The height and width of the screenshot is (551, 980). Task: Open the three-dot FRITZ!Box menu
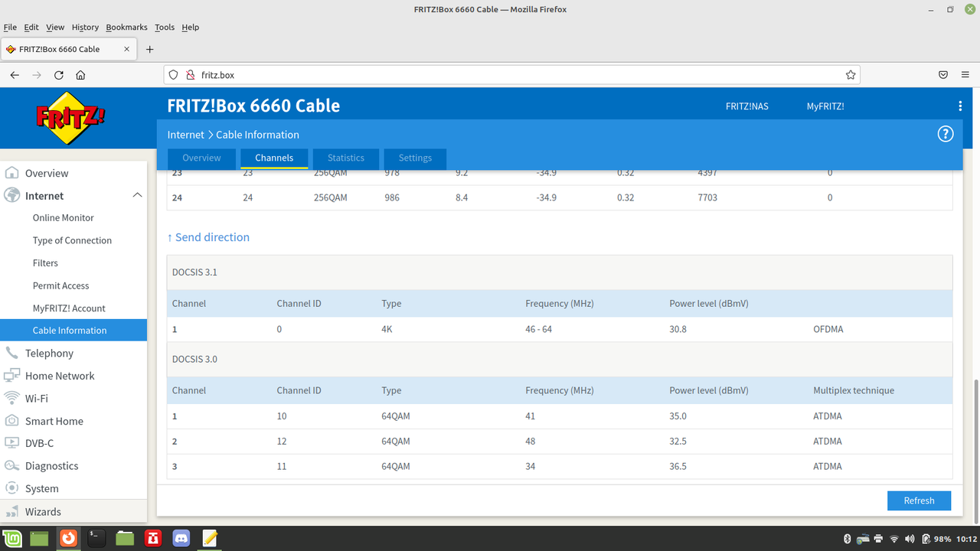point(960,106)
